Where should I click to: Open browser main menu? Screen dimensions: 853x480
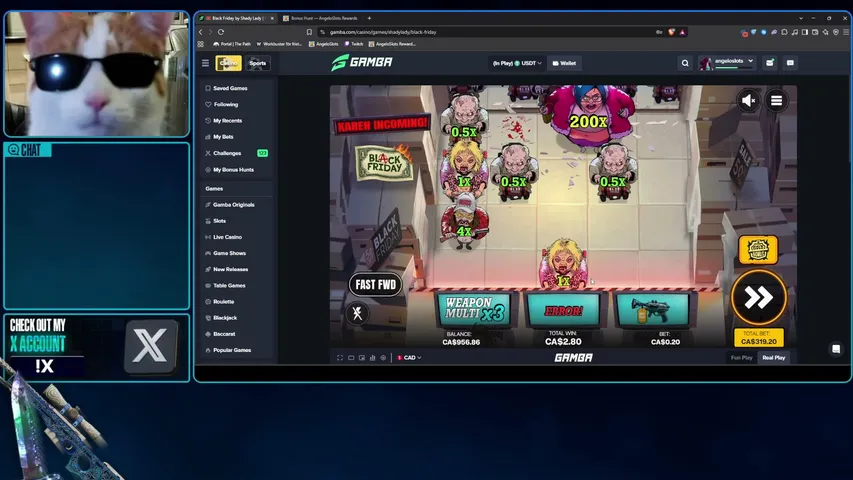coord(846,32)
